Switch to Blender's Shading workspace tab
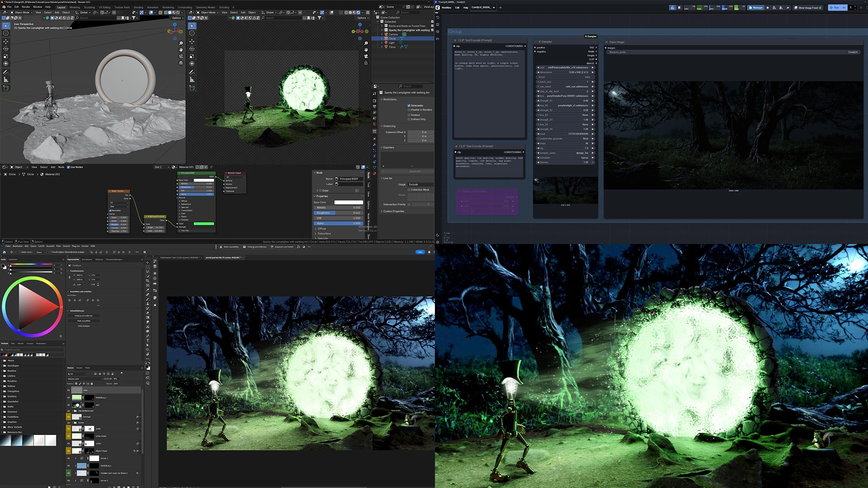This screenshot has height=488, width=868. [x=138, y=7]
